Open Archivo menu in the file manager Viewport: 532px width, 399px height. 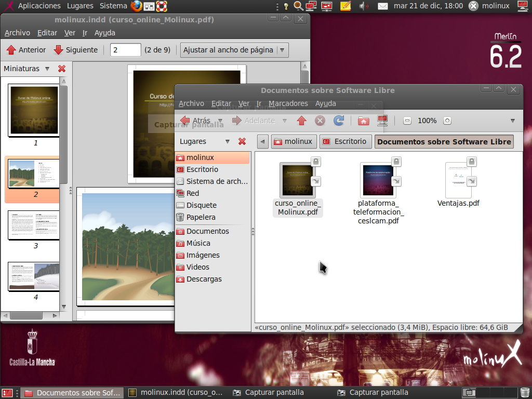point(191,103)
